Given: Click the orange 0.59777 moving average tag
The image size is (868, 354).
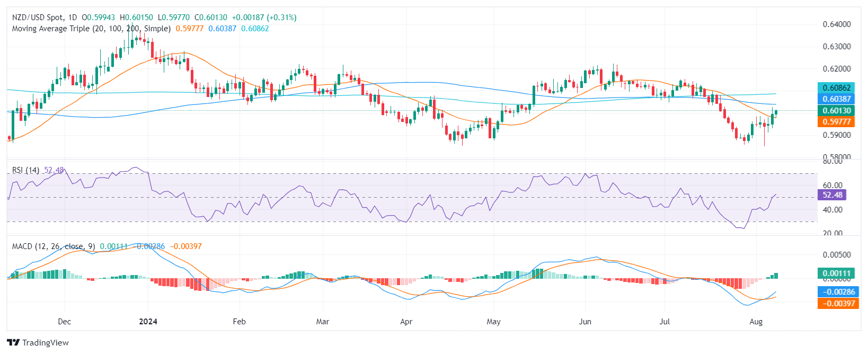Looking at the screenshot, I should pos(836,122).
